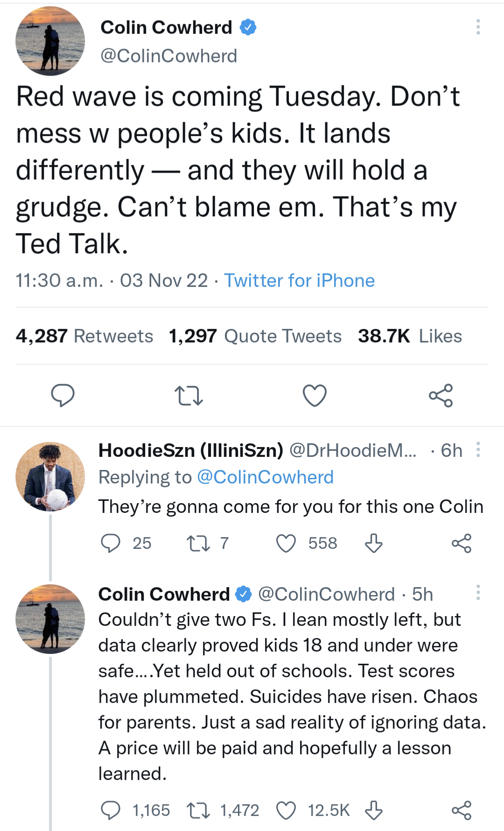The width and height of the screenshot is (504, 831).
Task: Like HoodieSzn's reply with 558 likes
Action: click(286, 543)
